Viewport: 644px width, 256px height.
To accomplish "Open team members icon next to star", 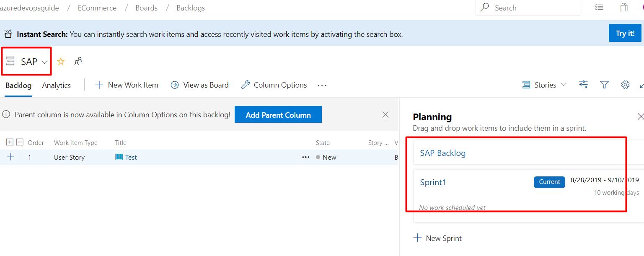I will (x=78, y=61).
